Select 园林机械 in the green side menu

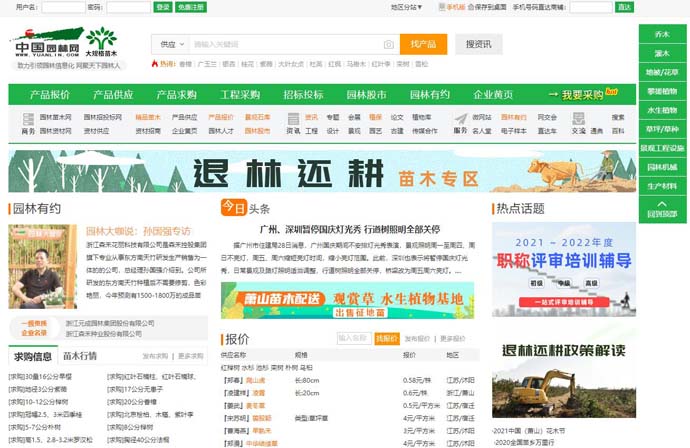click(662, 167)
